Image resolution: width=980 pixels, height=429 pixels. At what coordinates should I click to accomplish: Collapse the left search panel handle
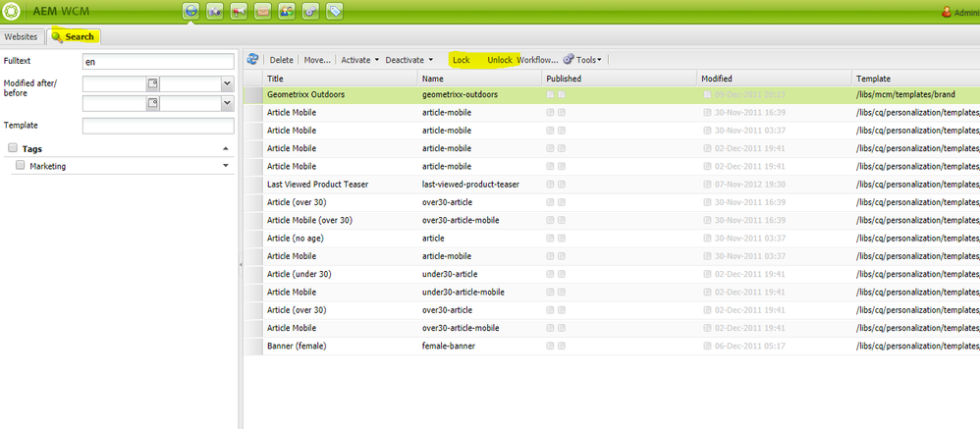tap(241, 265)
